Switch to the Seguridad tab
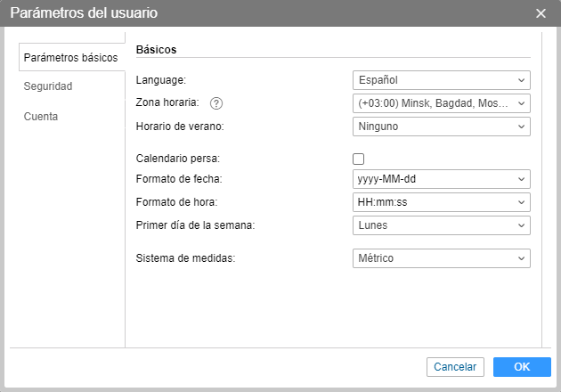561x392 pixels. coord(48,86)
